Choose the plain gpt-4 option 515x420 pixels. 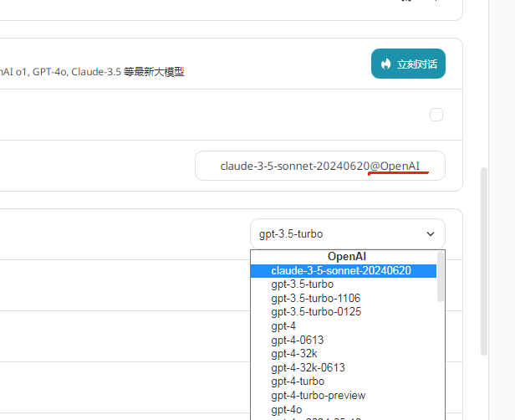pos(344,326)
